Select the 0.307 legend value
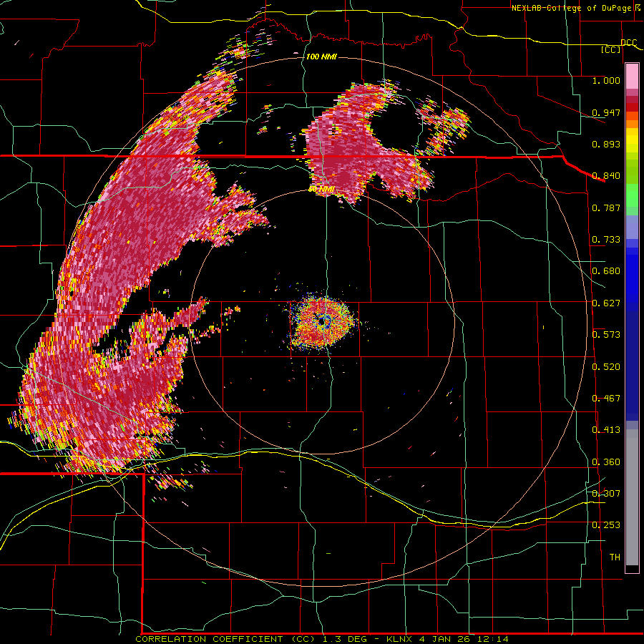 click(x=606, y=493)
